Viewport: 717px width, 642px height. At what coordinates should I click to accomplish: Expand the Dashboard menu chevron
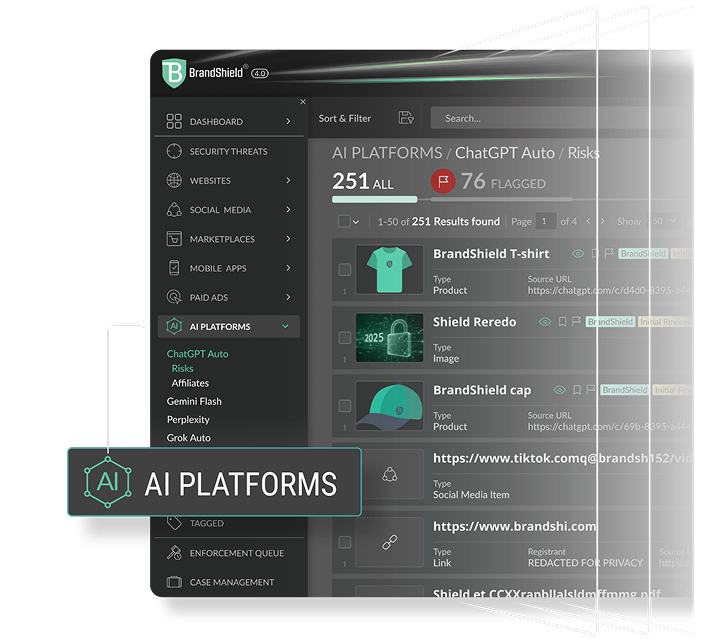(x=288, y=121)
